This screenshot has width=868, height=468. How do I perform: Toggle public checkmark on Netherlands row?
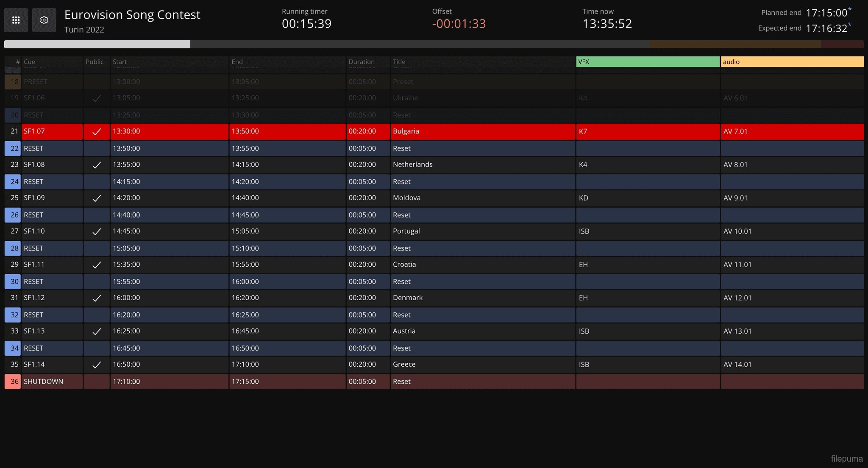(97, 165)
